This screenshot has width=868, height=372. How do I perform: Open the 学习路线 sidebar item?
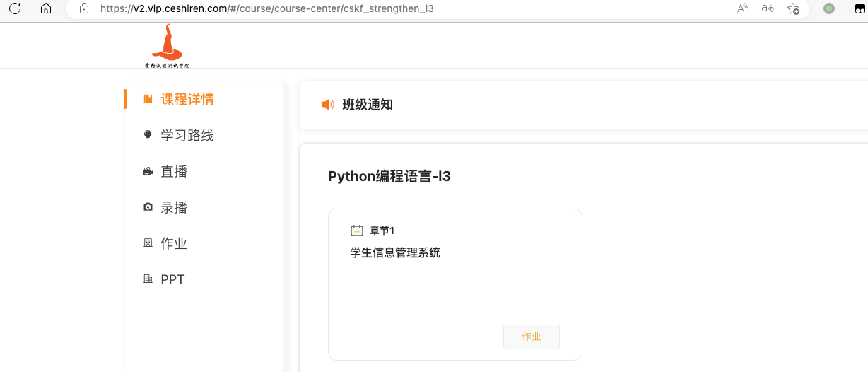(x=187, y=135)
